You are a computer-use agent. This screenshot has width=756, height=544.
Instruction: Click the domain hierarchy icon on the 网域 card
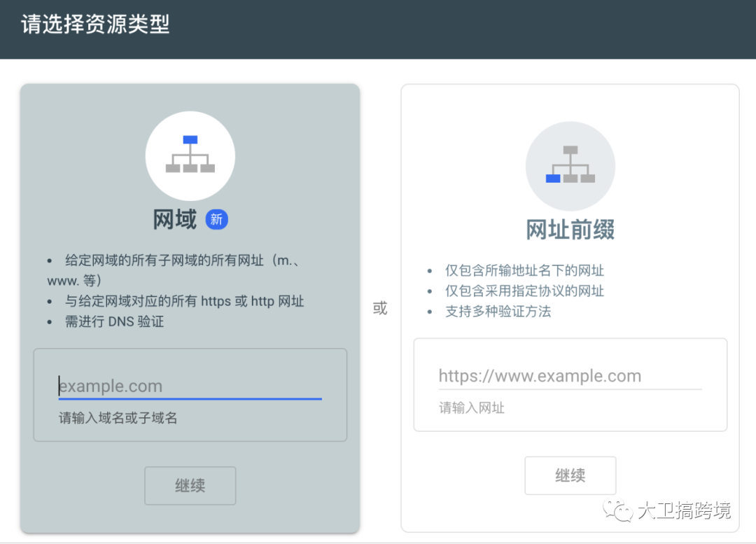(190, 155)
